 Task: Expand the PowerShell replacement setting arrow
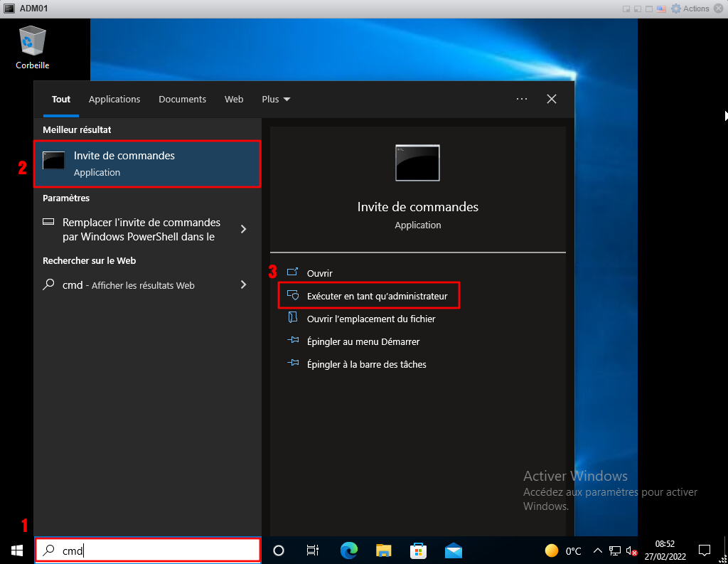point(244,229)
